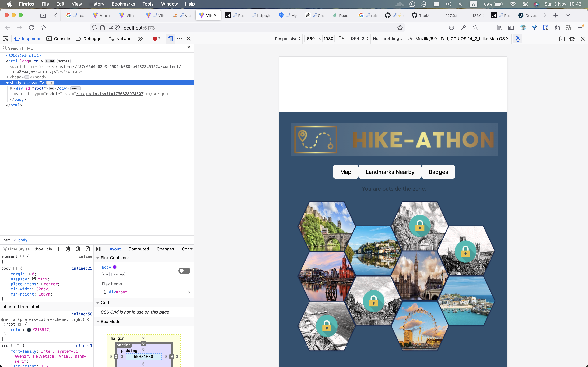Open the inline:25 stylesheet link

tap(82, 268)
